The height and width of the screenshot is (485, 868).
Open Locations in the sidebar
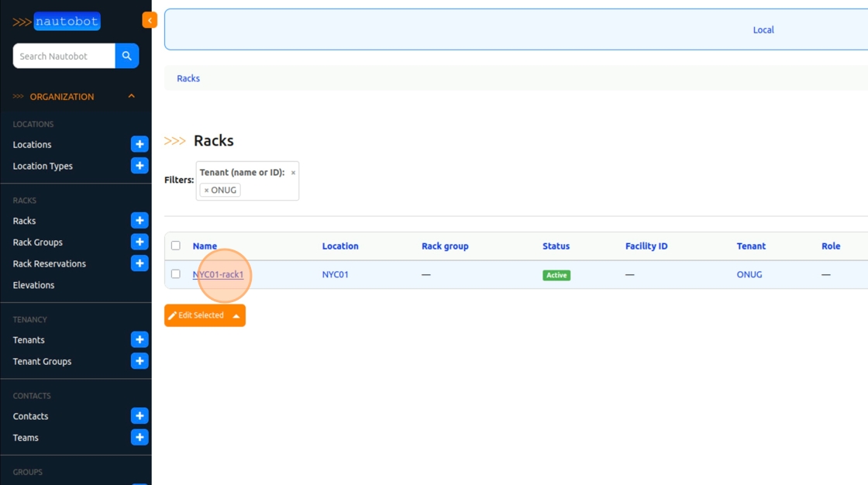pyautogui.click(x=32, y=145)
